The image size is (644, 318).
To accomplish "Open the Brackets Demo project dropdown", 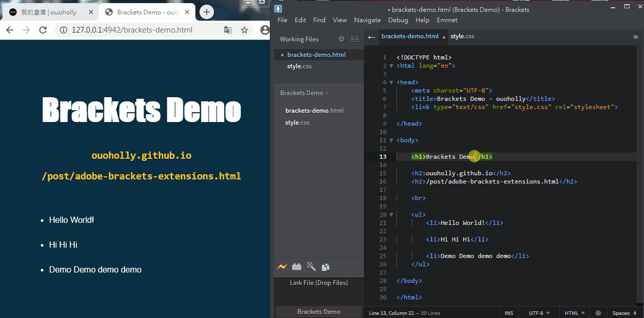I will (x=304, y=93).
